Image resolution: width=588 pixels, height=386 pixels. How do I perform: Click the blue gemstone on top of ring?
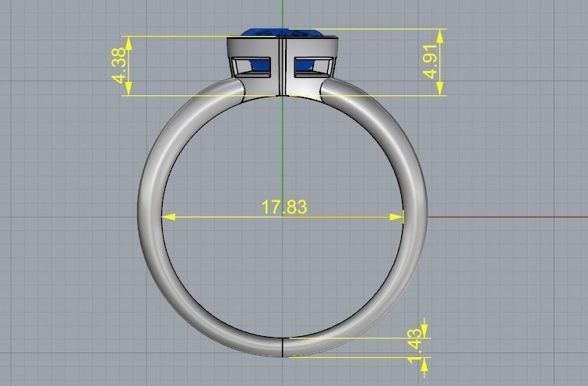tap(281, 32)
